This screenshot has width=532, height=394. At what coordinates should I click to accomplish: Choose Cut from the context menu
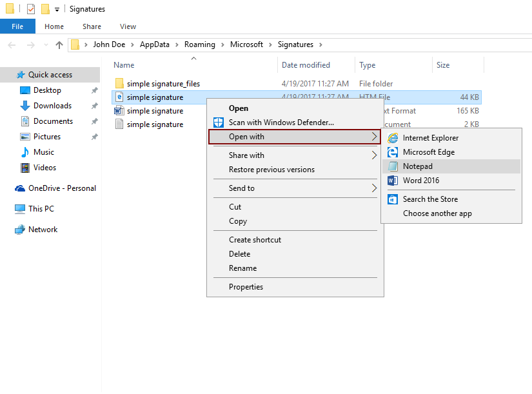[x=295, y=207]
